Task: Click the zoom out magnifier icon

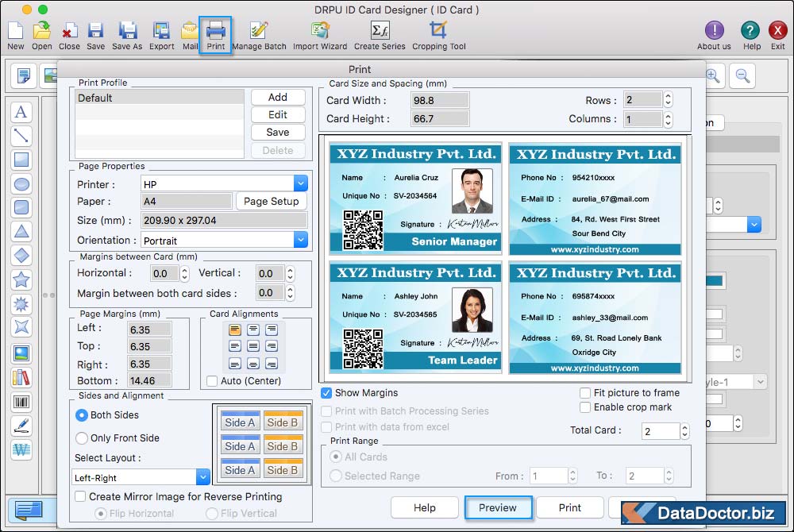Action: [742, 76]
